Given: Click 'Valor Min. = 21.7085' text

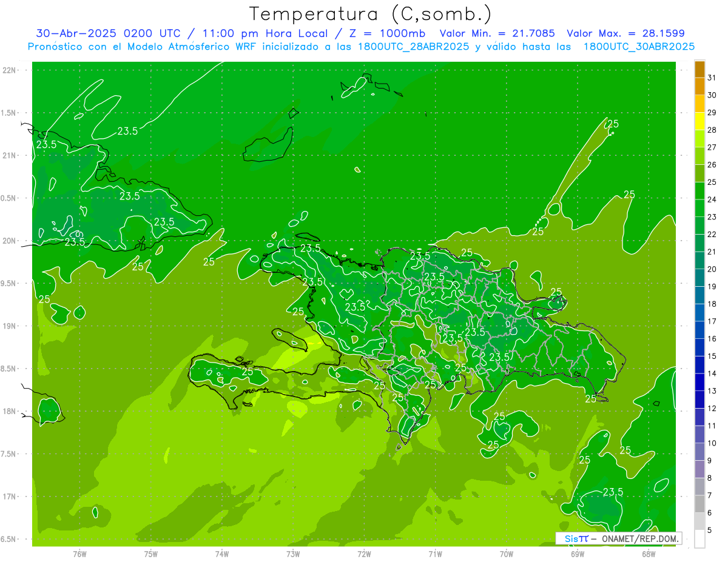Looking at the screenshot, I should [x=498, y=33].
